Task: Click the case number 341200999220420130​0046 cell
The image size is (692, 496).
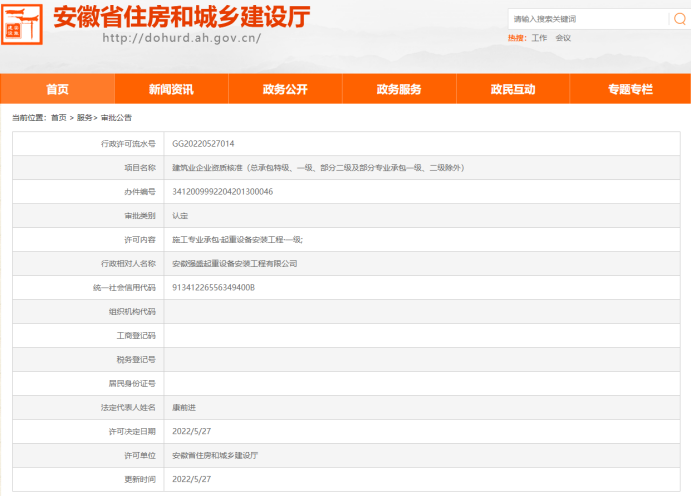Action: (222, 191)
